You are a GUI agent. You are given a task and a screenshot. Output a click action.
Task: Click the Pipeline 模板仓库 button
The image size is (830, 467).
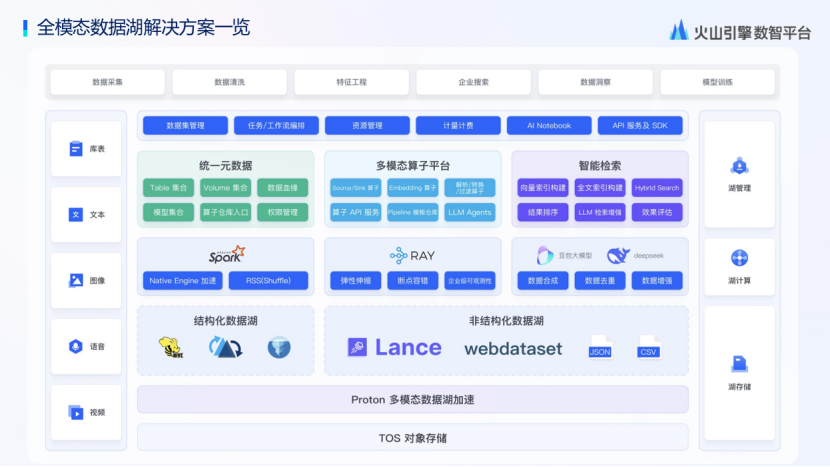(x=413, y=212)
